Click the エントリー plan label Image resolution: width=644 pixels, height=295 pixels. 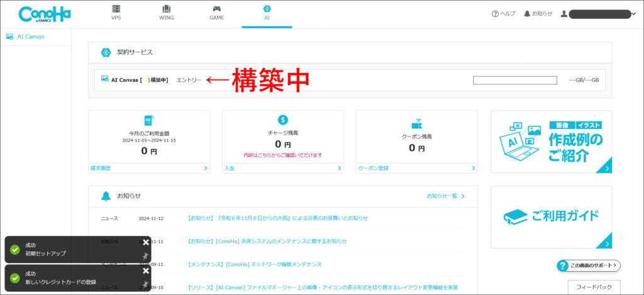(x=189, y=80)
